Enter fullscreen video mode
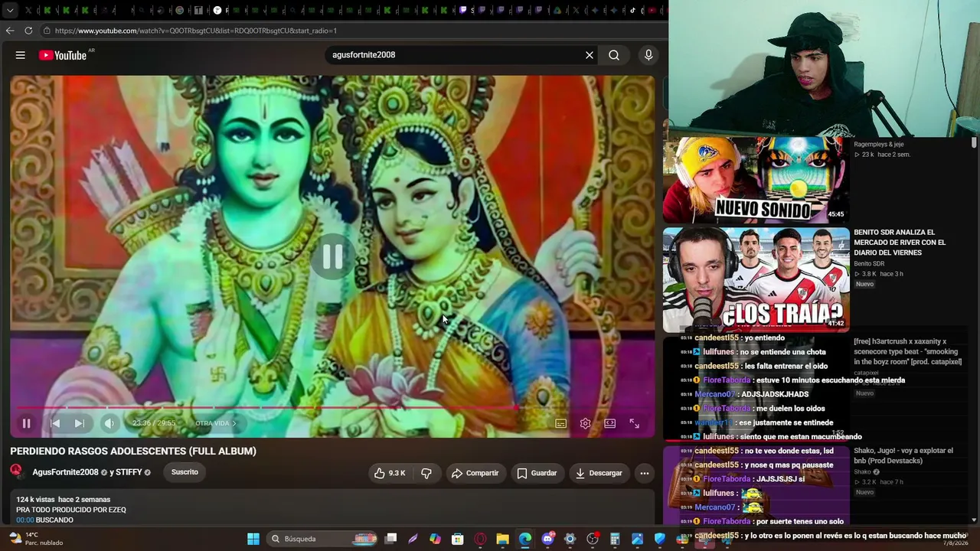 tap(635, 423)
